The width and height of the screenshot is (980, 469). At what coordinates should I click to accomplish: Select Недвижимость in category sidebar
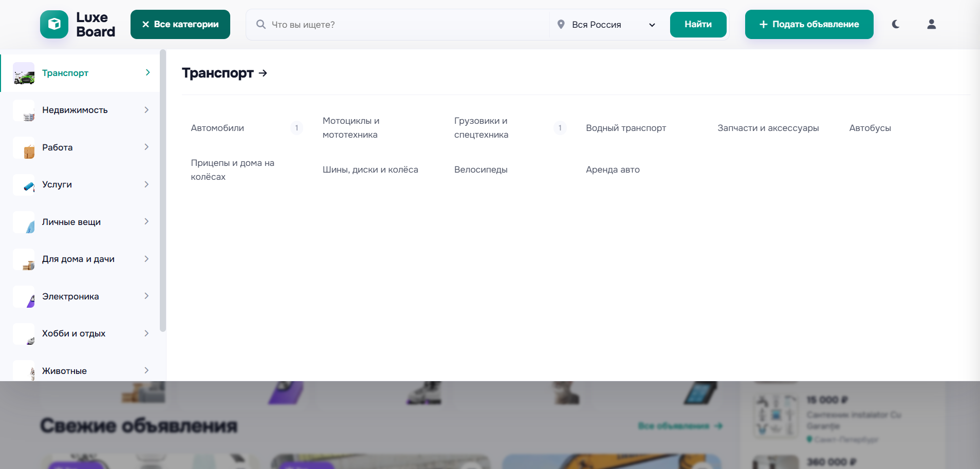tap(80, 110)
